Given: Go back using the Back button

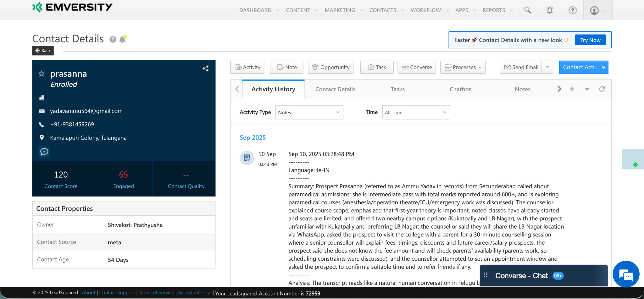Looking at the screenshot, I should 43,51.
